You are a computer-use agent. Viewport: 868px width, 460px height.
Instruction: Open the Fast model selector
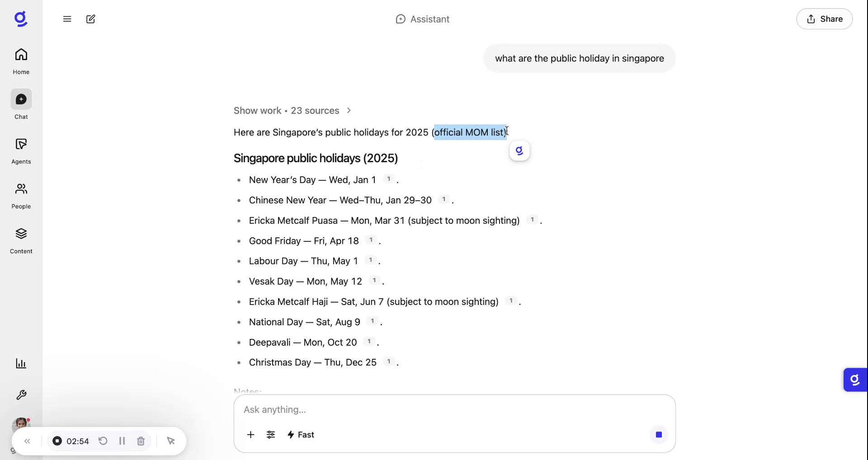point(301,435)
